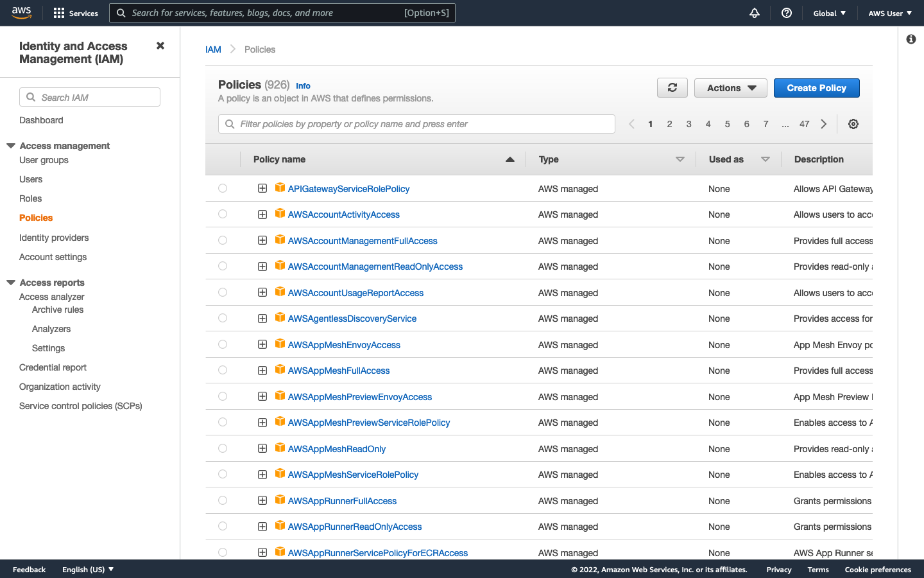Open the Actions dropdown

point(730,87)
